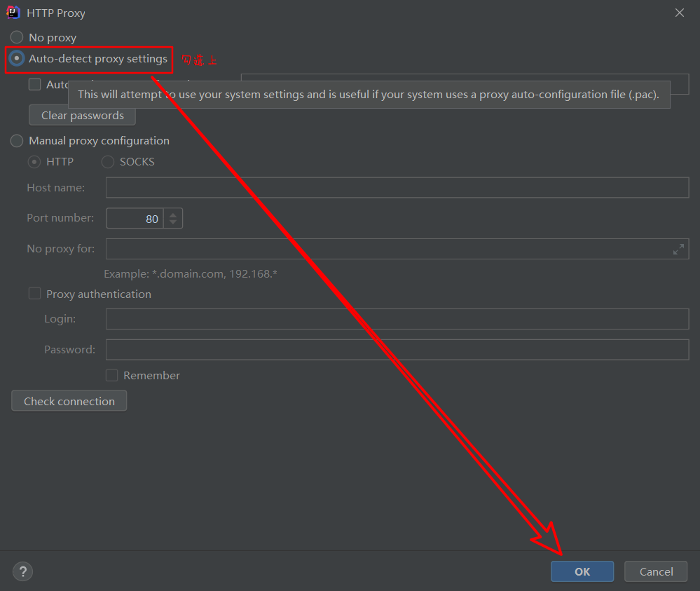Click the system settings .pac tooltip text
This screenshot has width=700, height=591.
pyautogui.click(x=369, y=95)
